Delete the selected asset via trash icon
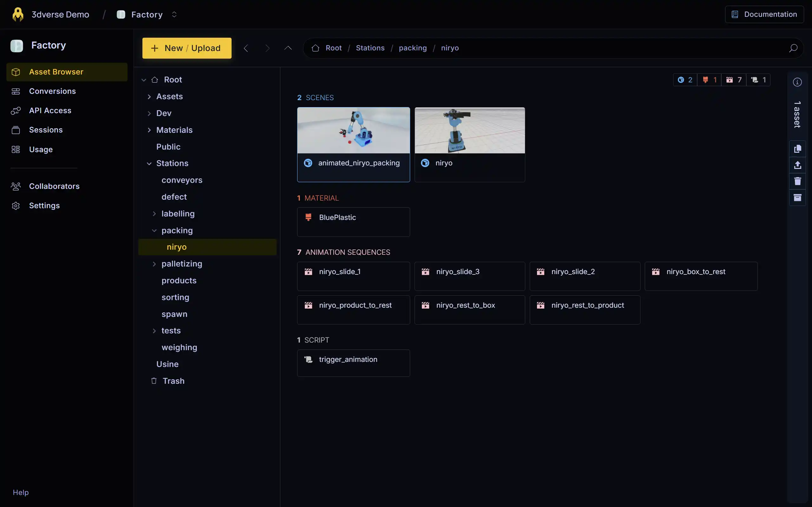The width and height of the screenshot is (812, 507). click(x=798, y=181)
